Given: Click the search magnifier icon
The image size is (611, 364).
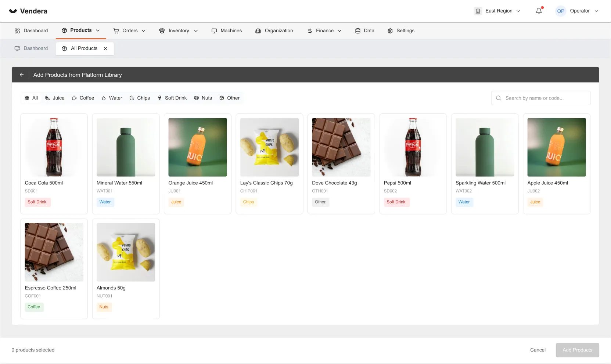Looking at the screenshot, I should [x=499, y=98].
